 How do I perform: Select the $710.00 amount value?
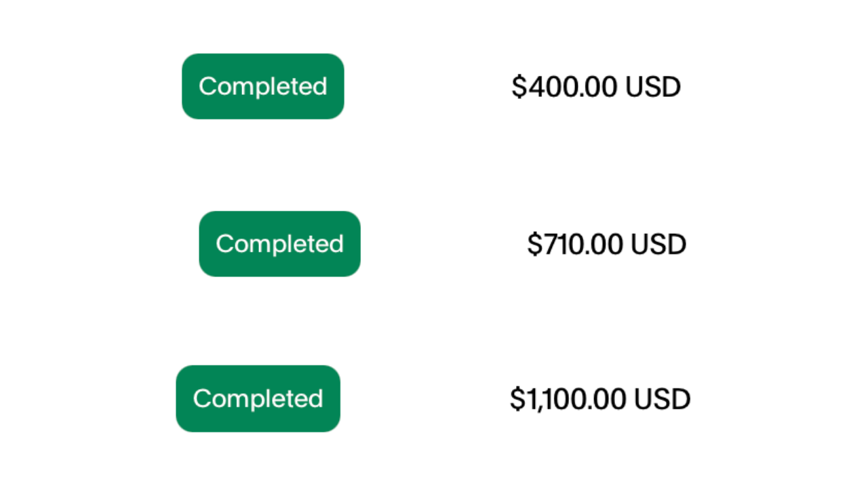click(575, 245)
